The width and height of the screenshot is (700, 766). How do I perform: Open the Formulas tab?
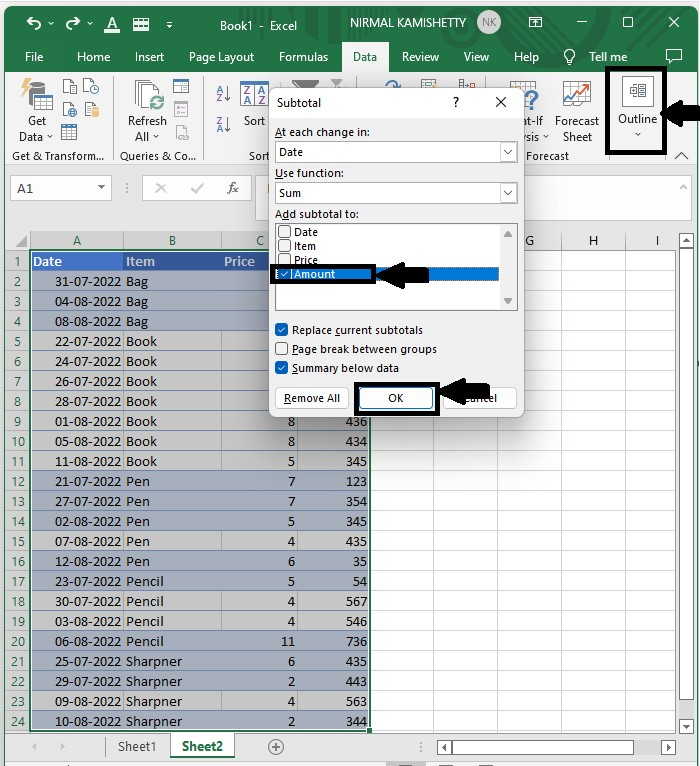click(x=303, y=57)
